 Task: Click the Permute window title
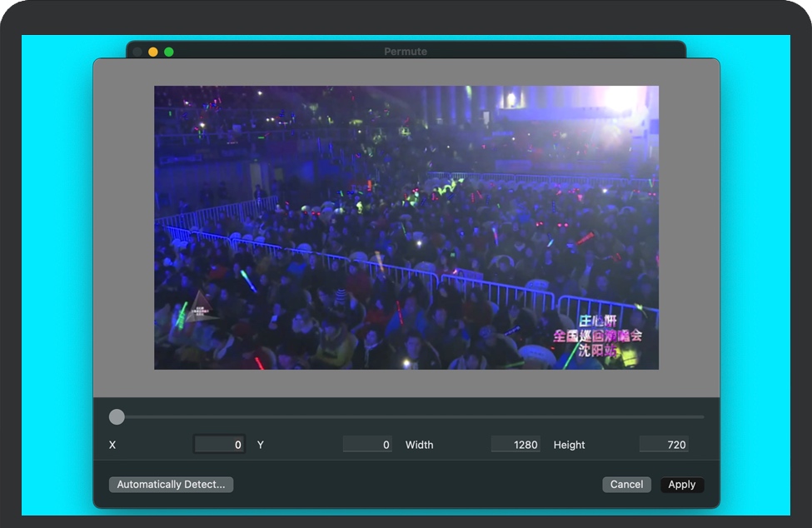pos(406,52)
